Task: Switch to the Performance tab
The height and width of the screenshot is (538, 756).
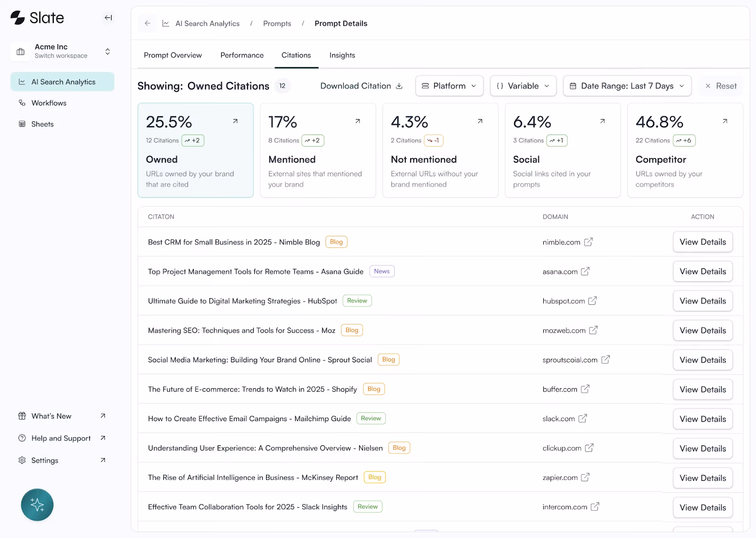Action: coord(242,55)
